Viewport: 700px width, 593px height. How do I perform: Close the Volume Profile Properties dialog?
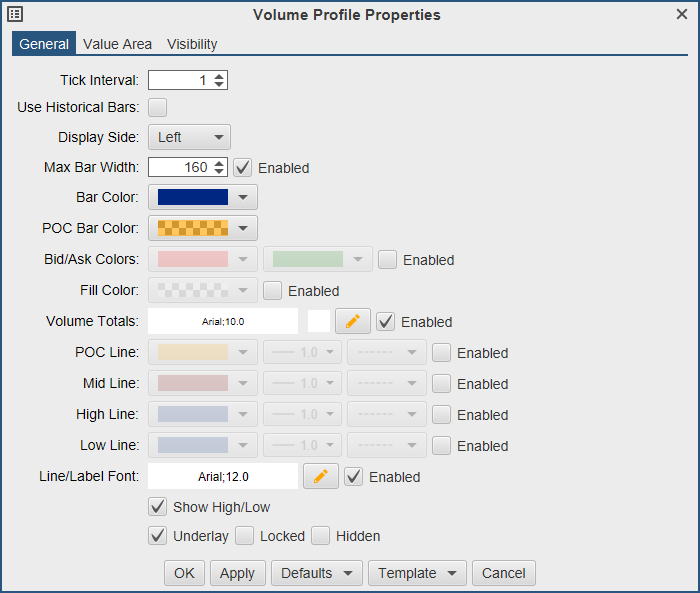click(x=682, y=14)
